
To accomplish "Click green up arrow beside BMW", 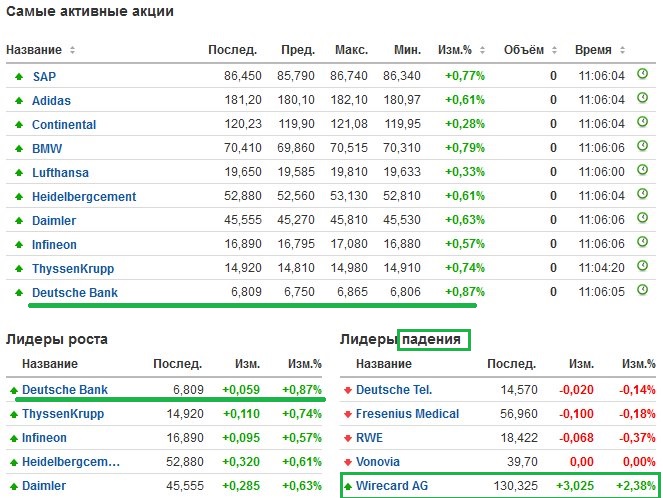I will [19, 149].
